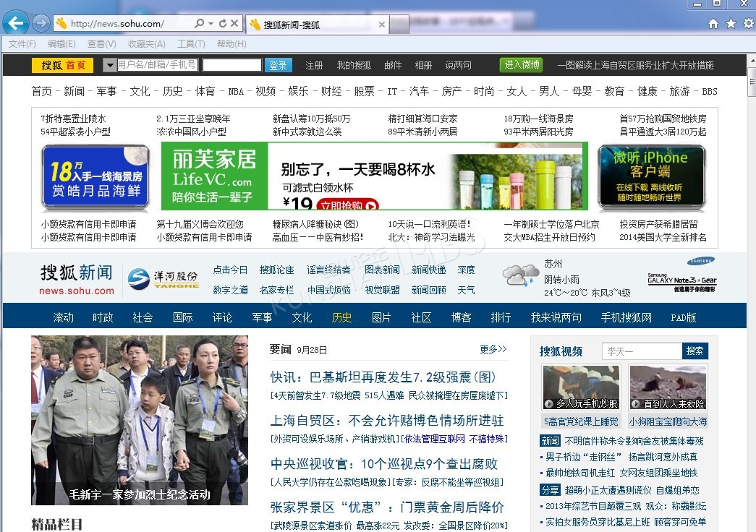The height and width of the screenshot is (532, 756).
Task: Open the browser Tools gear icon
Action: pyautogui.click(x=748, y=24)
